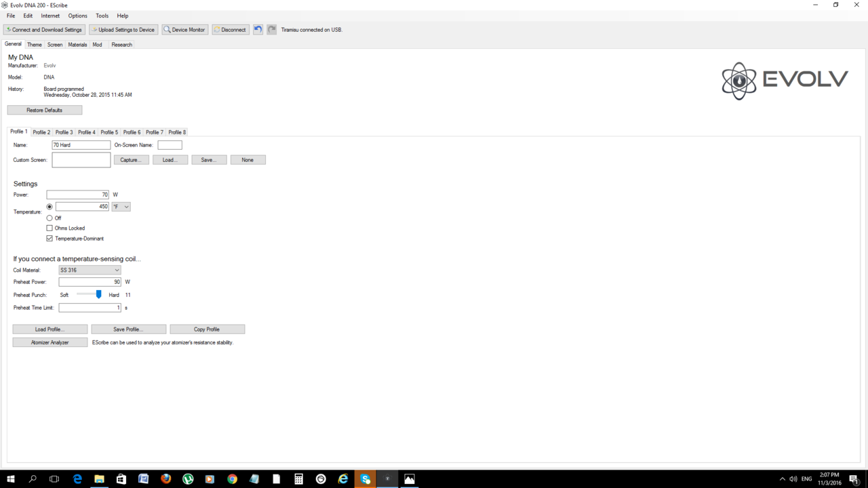Viewport: 868px width, 488px height.
Task: Open Task View in taskbar
Action: (x=54, y=479)
